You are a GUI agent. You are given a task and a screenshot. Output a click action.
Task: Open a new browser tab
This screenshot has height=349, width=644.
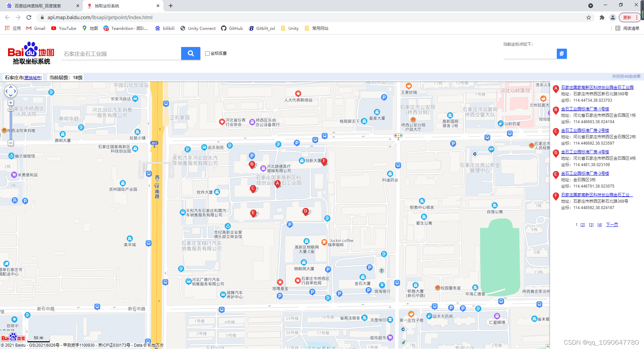click(x=171, y=6)
